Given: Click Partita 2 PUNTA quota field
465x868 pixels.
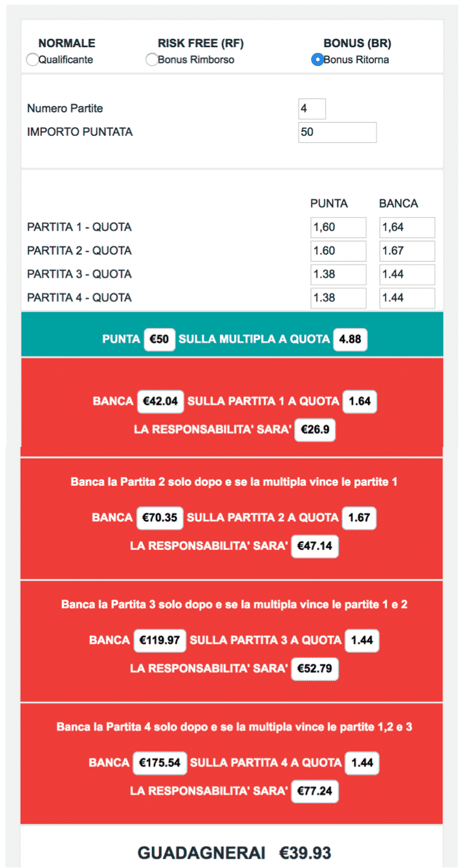Looking at the screenshot, I should [x=338, y=251].
